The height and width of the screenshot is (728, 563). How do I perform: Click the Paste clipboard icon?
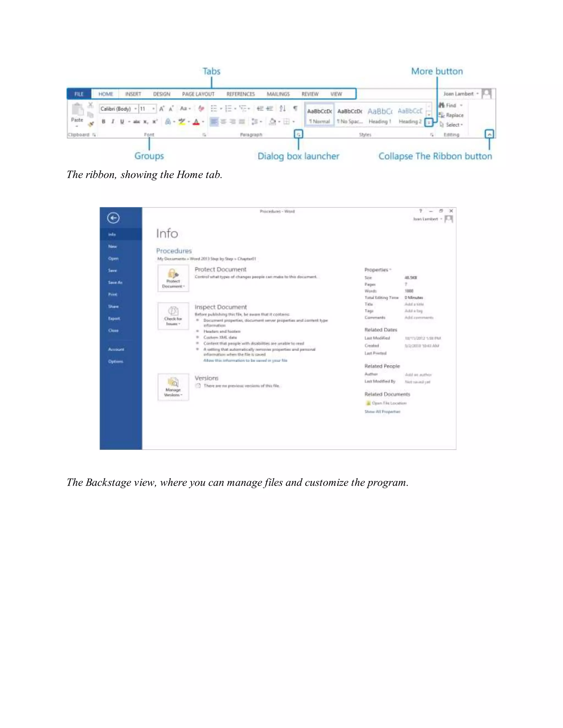(x=77, y=109)
